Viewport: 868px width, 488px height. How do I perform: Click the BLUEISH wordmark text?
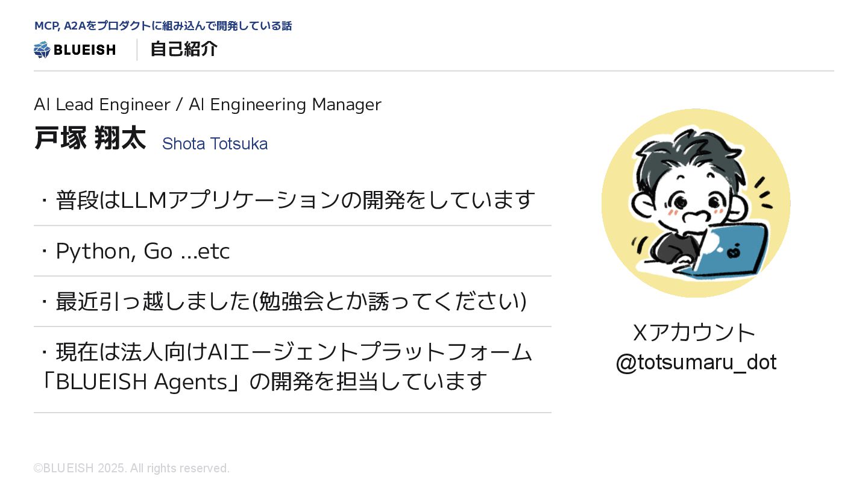84,50
